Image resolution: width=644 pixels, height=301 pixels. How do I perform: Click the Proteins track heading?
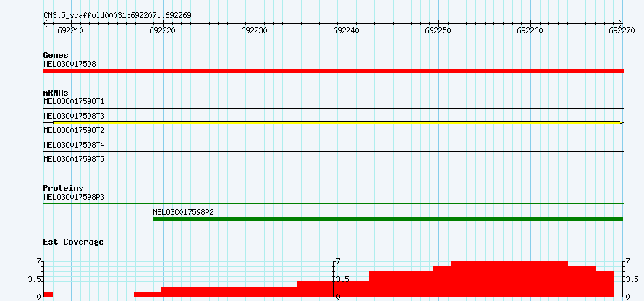[63, 188]
